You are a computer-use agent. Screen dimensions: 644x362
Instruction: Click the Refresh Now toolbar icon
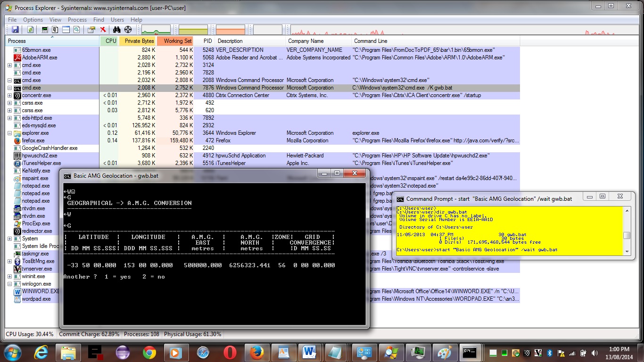click(x=30, y=30)
